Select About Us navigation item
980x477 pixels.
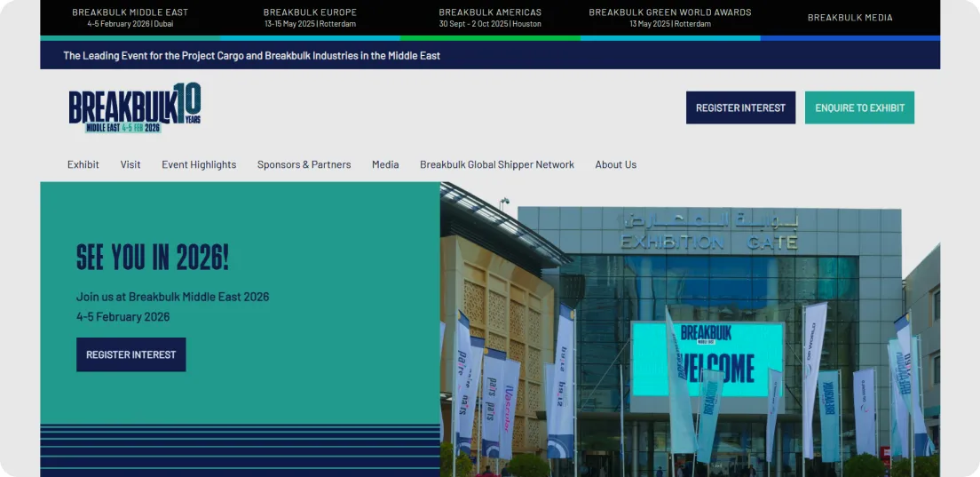(615, 164)
